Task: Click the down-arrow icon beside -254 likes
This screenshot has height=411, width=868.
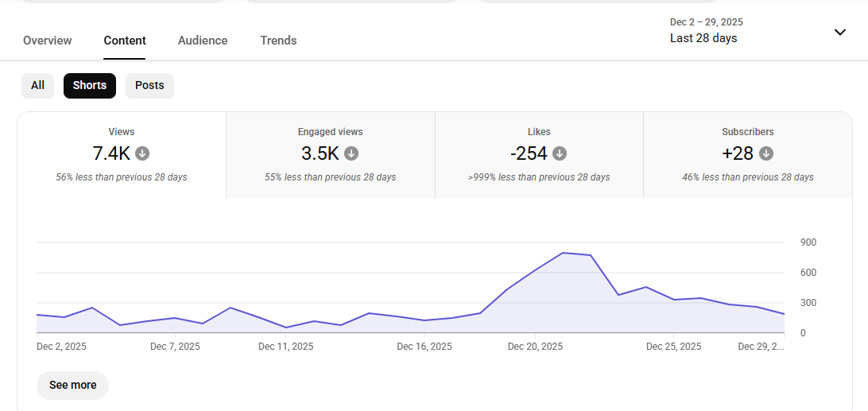Action: pyautogui.click(x=560, y=153)
